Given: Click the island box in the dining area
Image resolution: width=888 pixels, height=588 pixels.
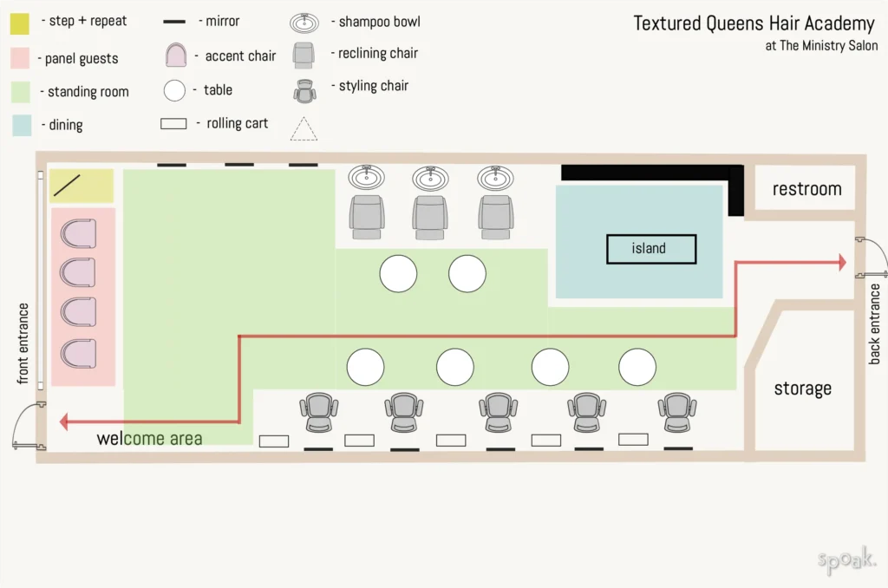Looking at the screenshot, I should 650,249.
